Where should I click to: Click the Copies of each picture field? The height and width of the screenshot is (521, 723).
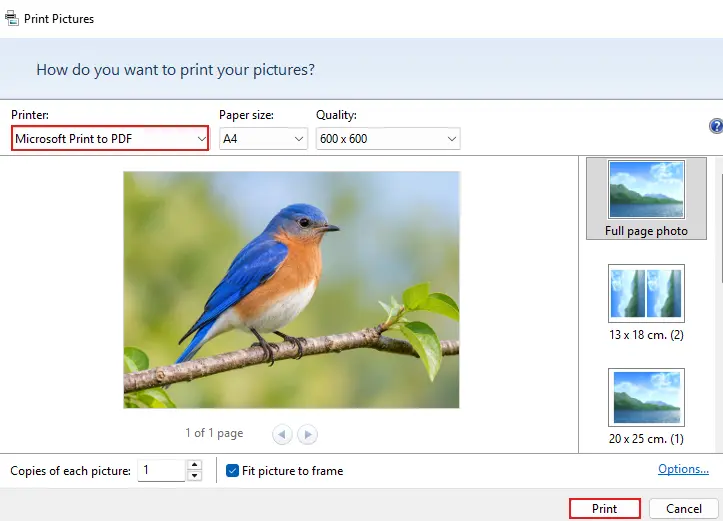(x=161, y=470)
